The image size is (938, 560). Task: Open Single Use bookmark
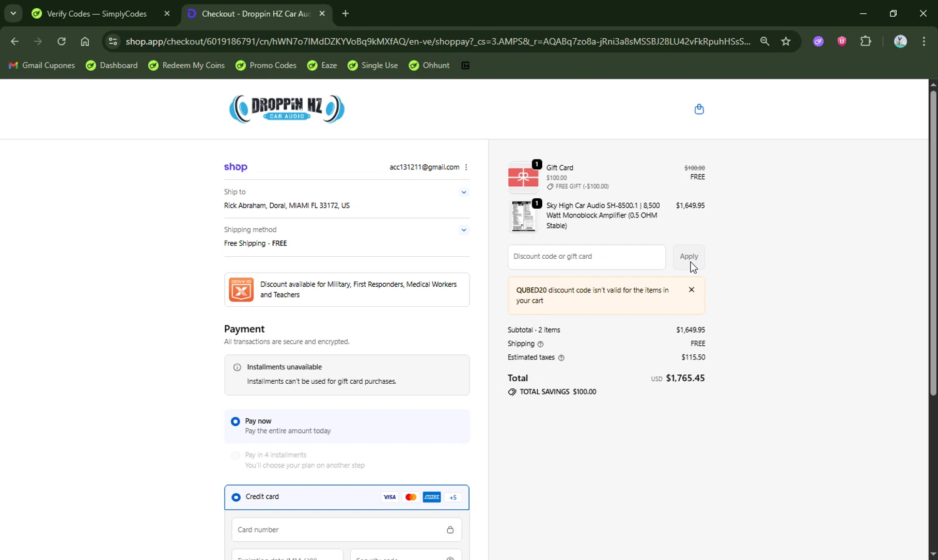click(x=373, y=66)
